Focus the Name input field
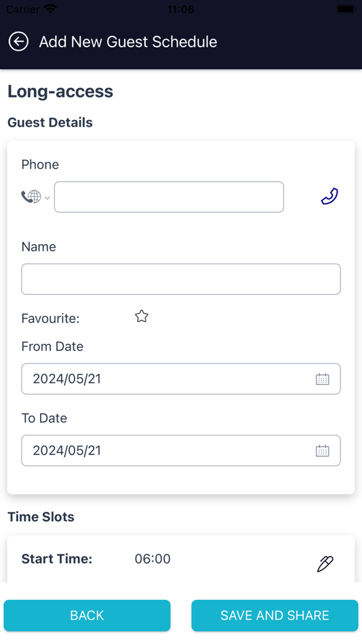 181,279
